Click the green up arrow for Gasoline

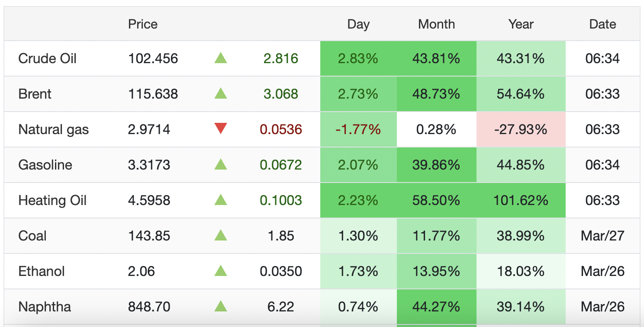click(x=221, y=164)
